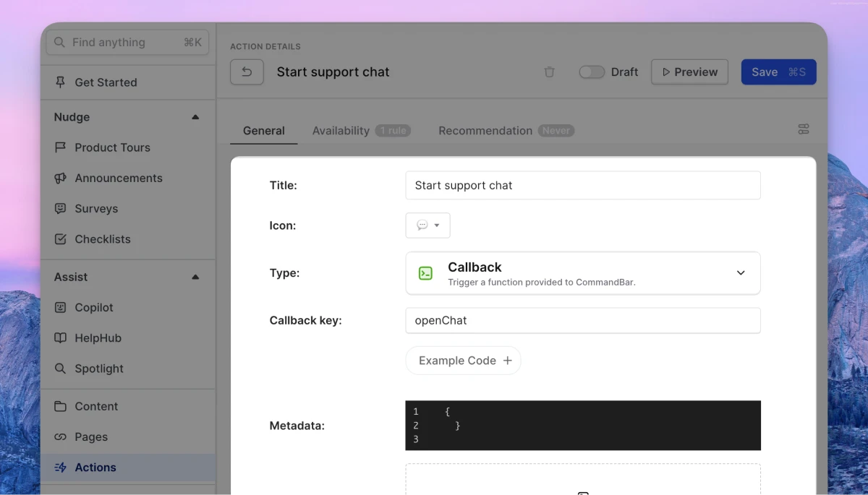868x495 pixels.
Task: Select the Actions sidebar item
Action: (x=128, y=468)
